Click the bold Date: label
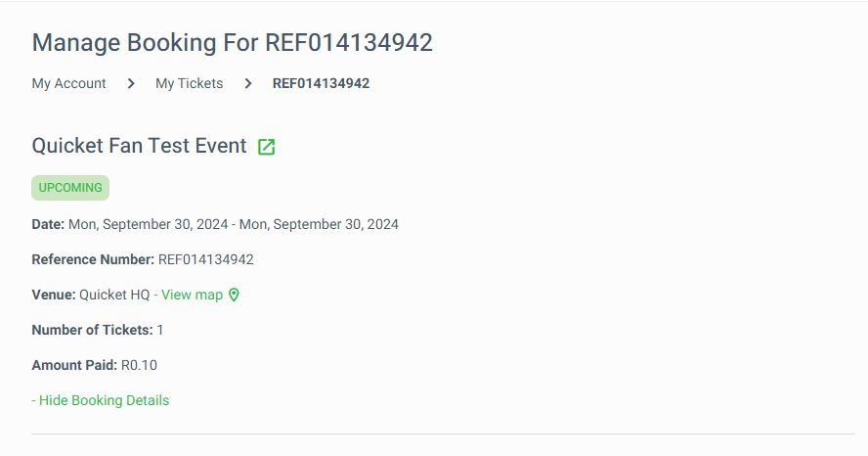 (x=48, y=224)
